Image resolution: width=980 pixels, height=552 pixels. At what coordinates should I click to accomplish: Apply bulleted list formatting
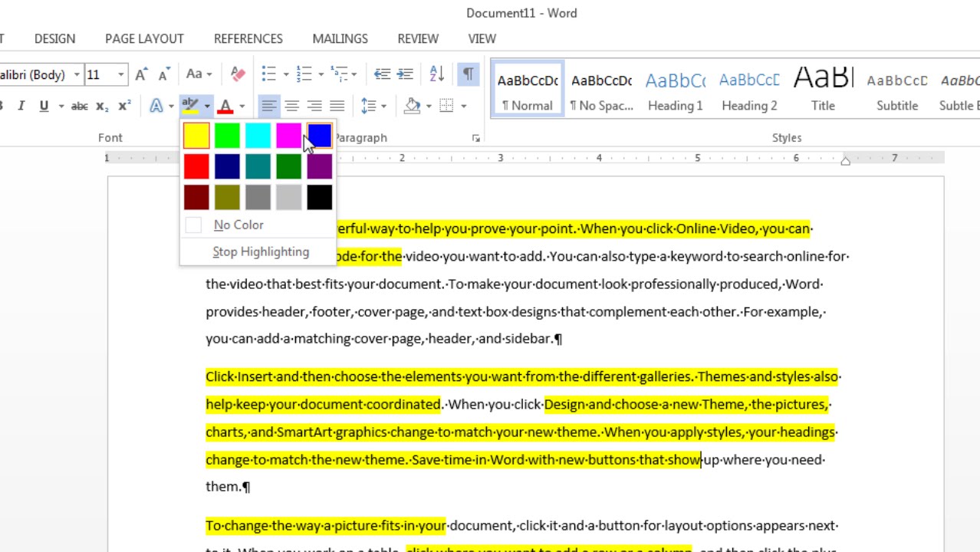click(x=268, y=74)
